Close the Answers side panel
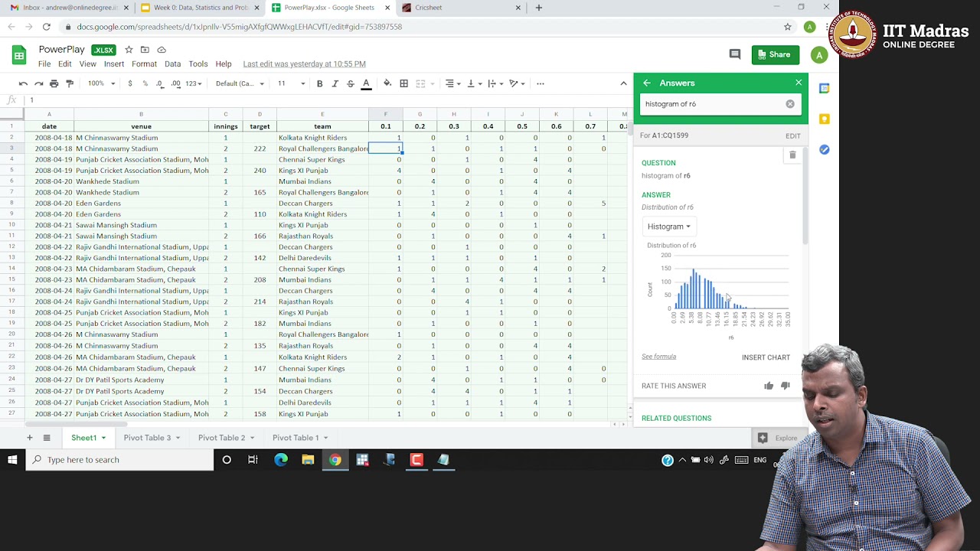 (x=799, y=83)
